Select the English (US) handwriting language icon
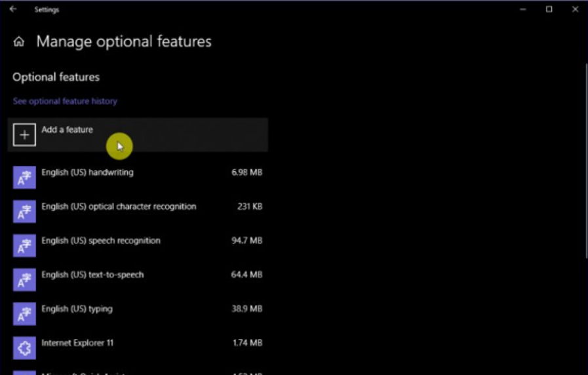This screenshot has height=375, width=588. tap(24, 178)
